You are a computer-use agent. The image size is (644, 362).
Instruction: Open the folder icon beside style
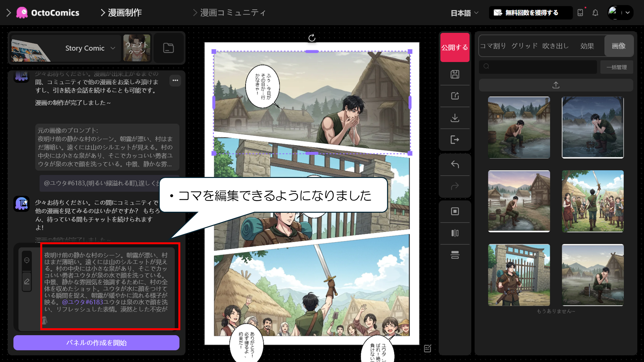[168, 48]
